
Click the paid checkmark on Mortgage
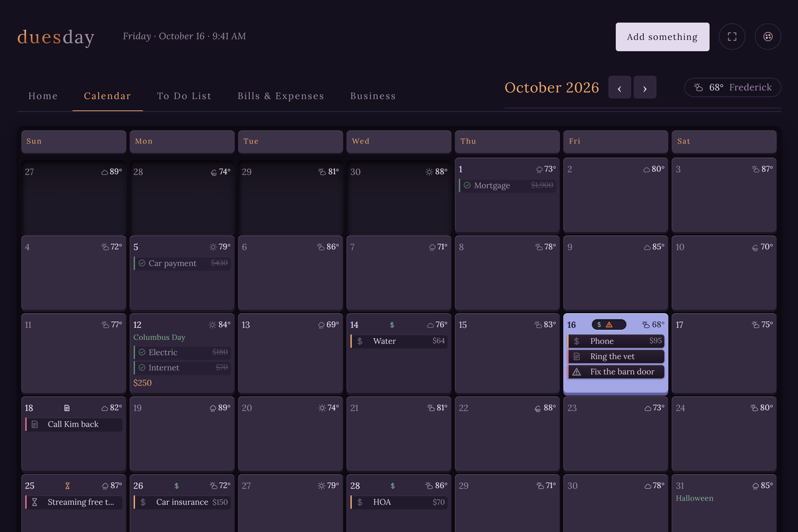tap(467, 186)
